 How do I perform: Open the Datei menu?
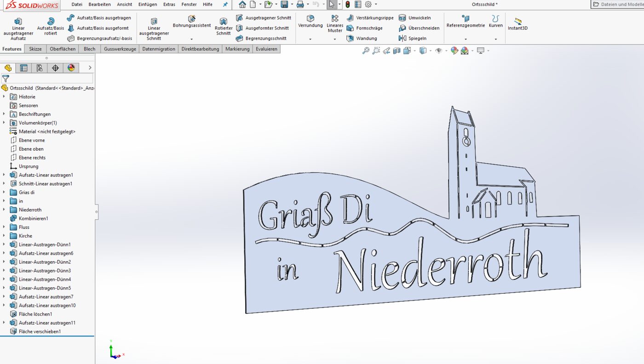[x=77, y=5]
